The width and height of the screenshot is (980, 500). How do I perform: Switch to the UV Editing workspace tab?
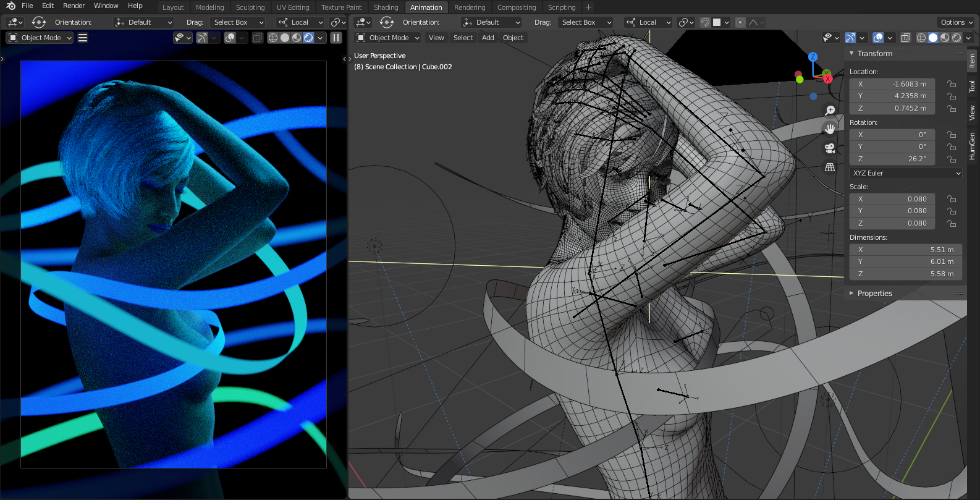click(x=293, y=7)
